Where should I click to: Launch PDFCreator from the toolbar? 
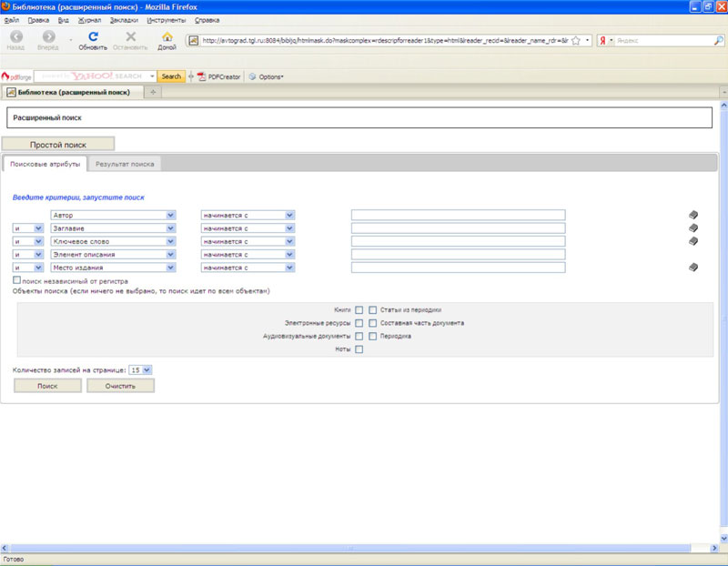coord(218,76)
